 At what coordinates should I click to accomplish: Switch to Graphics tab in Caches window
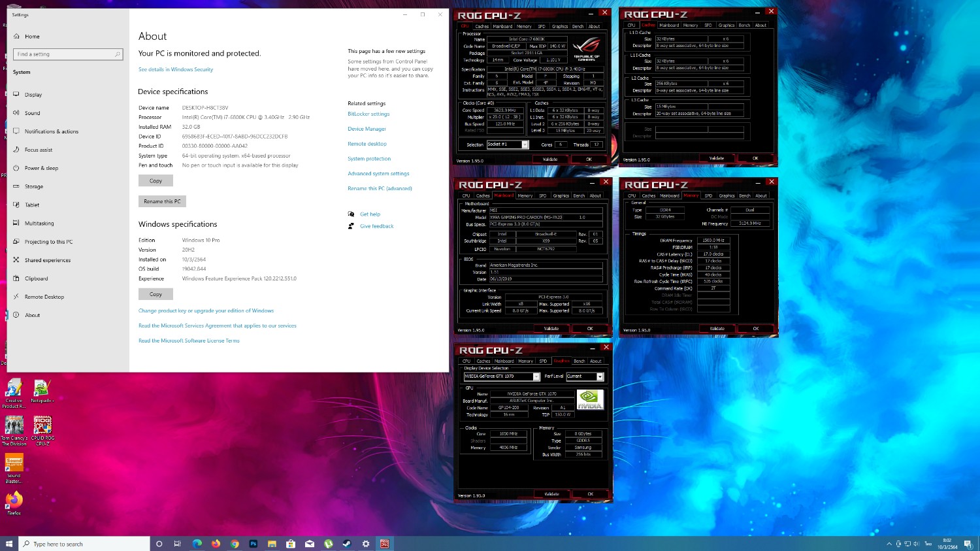click(x=726, y=25)
